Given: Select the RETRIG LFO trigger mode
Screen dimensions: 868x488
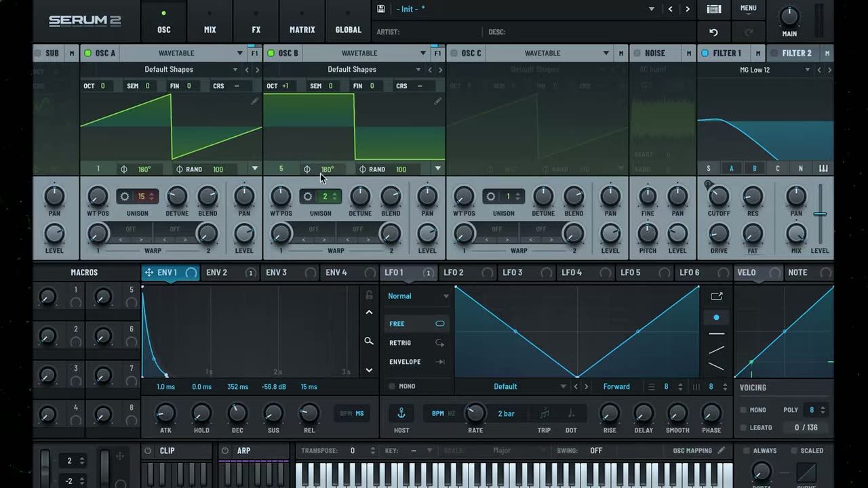Looking at the screenshot, I should coord(416,343).
